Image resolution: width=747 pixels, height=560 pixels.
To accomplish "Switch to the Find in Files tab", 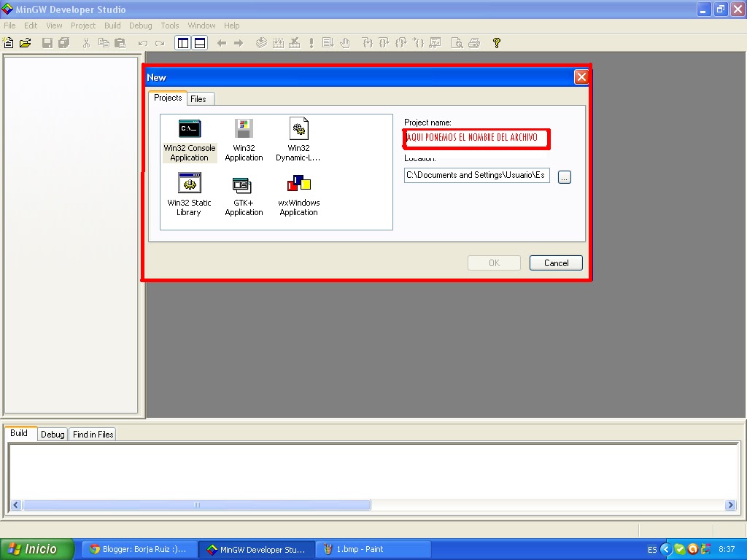I will pyautogui.click(x=93, y=435).
